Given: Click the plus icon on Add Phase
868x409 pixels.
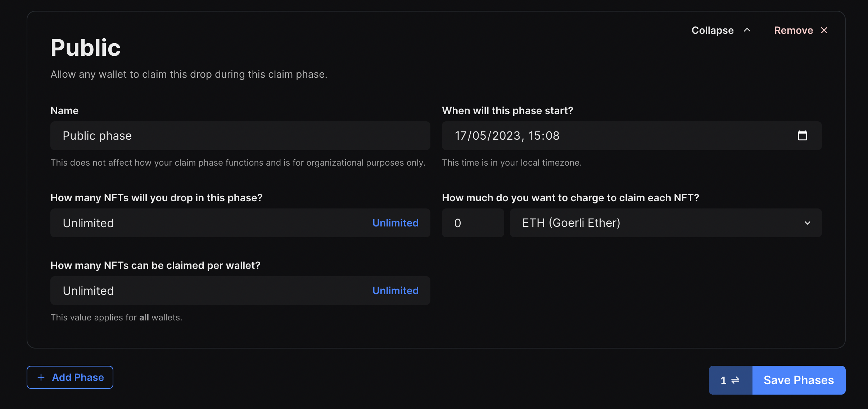Looking at the screenshot, I should (x=41, y=377).
